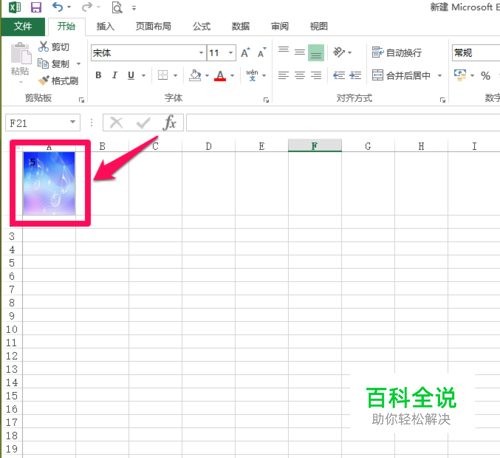Toggle bold formatting
The width and height of the screenshot is (500, 458).
[98, 75]
